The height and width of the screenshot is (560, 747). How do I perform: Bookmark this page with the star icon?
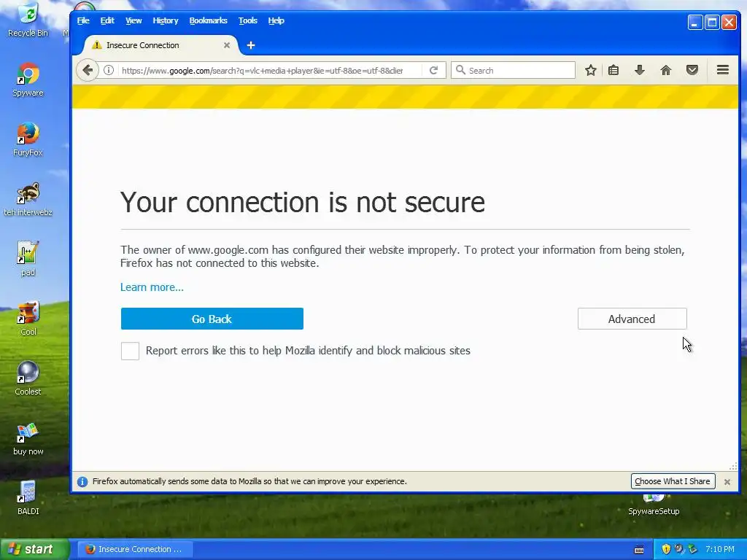pyautogui.click(x=591, y=71)
